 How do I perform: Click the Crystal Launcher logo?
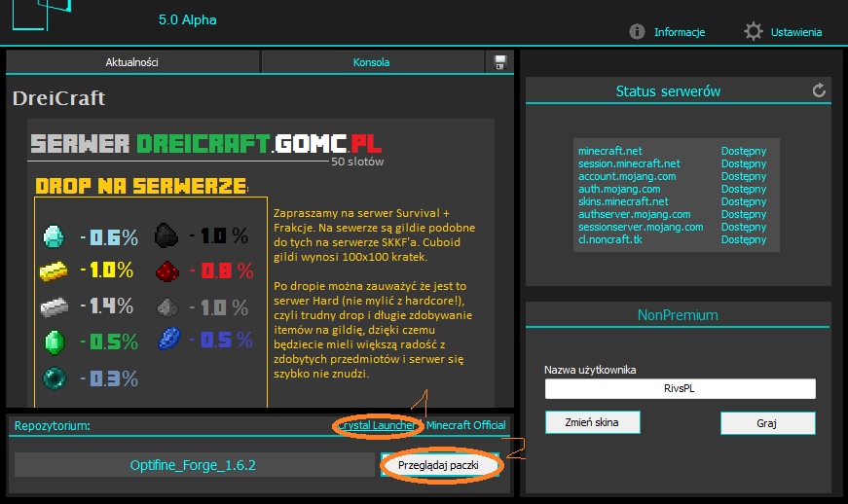[41, 15]
